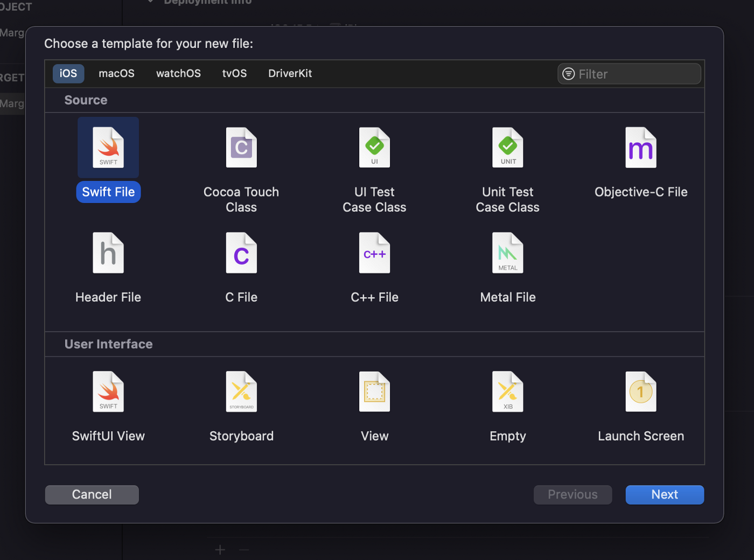
Task: Select the Unit Test Case Class icon
Action: pyautogui.click(x=508, y=148)
